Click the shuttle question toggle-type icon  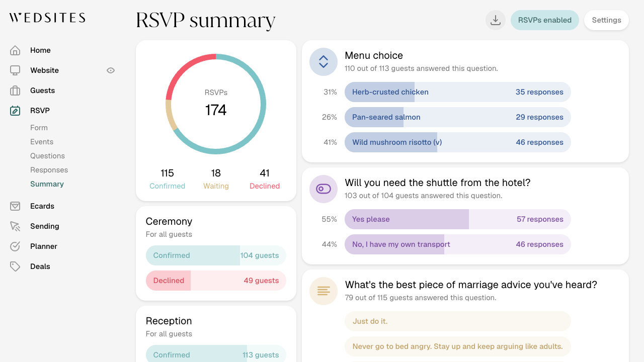coord(324,189)
